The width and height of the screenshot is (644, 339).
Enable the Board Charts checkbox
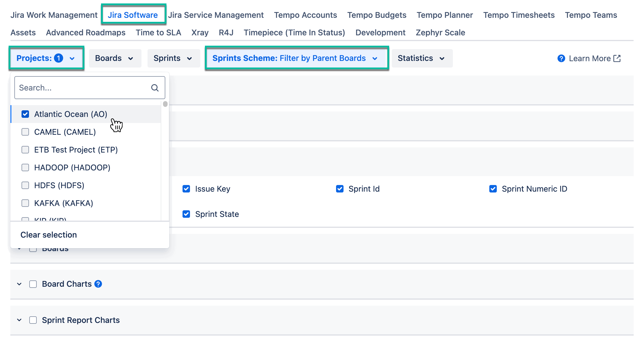[x=33, y=284]
